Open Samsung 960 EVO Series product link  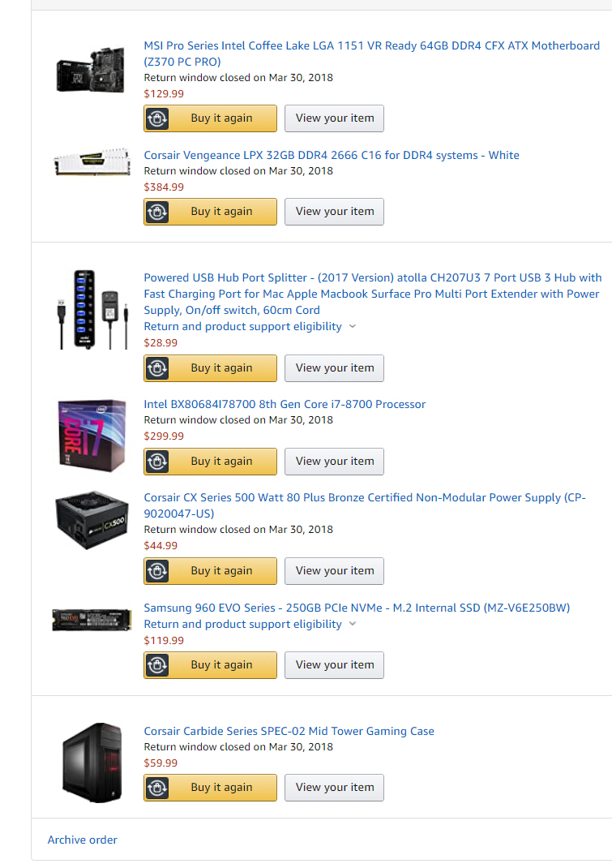coord(357,608)
